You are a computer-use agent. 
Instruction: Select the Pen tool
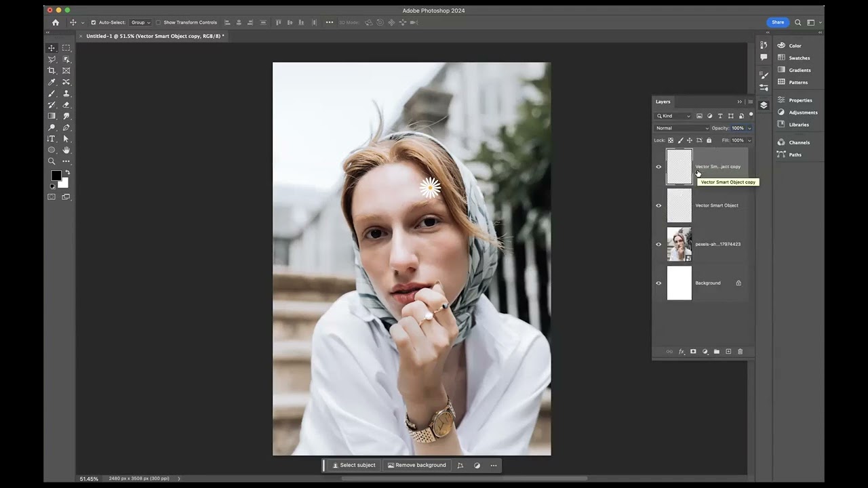pos(66,127)
